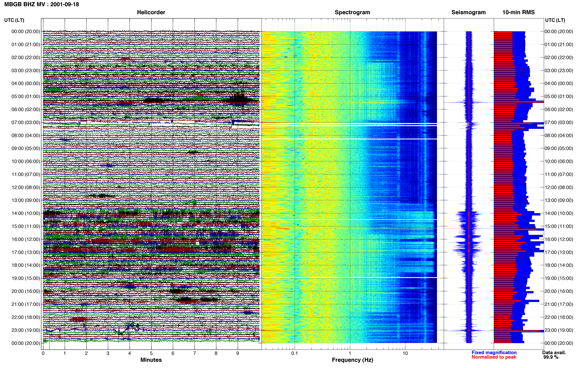Select the 'Frequency (Hz)' axis label
Image resolution: width=588 pixels, height=368 pixels.
(352, 360)
